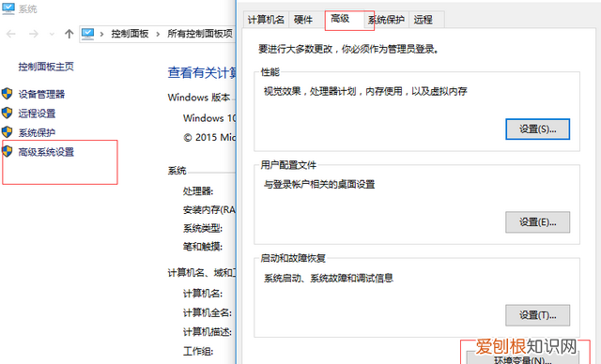Image resolution: width=601 pixels, height=364 pixels.
Task: Switch to the 系统保护 tab
Action: pos(386,20)
